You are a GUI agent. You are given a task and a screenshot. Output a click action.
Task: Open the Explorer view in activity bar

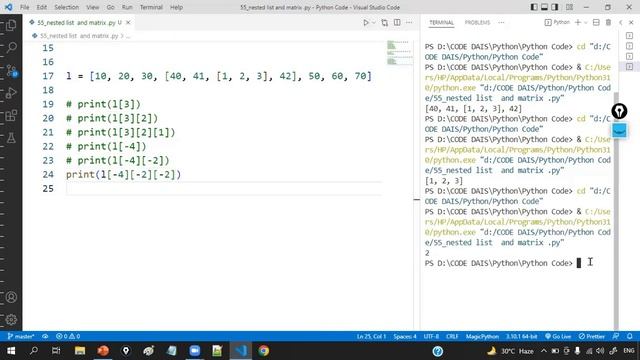(x=11, y=25)
